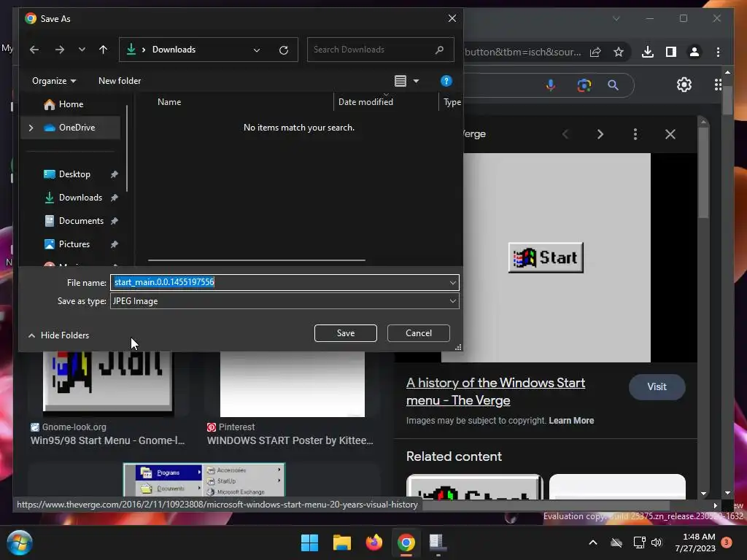Open 'A history of the Windows Start menu' link
Viewport: 747px width, 560px height.
(x=495, y=392)
